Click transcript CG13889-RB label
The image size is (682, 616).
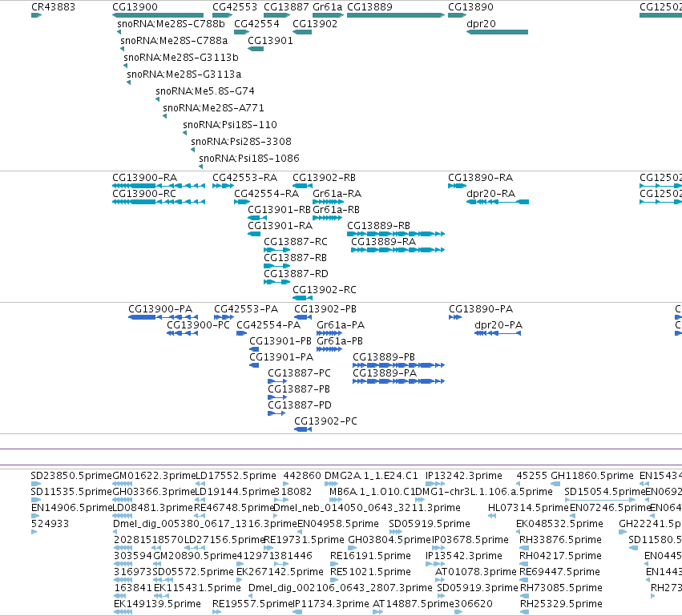[x=378, y=226]
